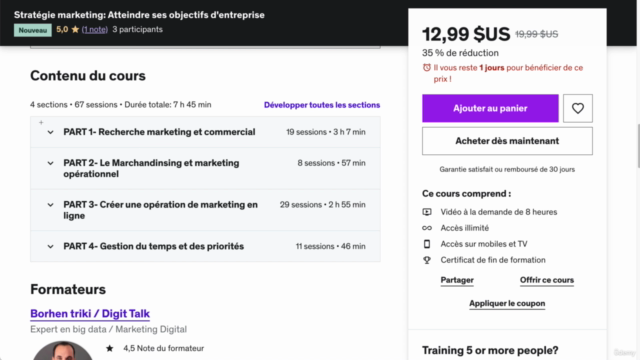Open instructor Borhen triki / Digit Talk profile
The image size is (640, 360).
point(90,313)
